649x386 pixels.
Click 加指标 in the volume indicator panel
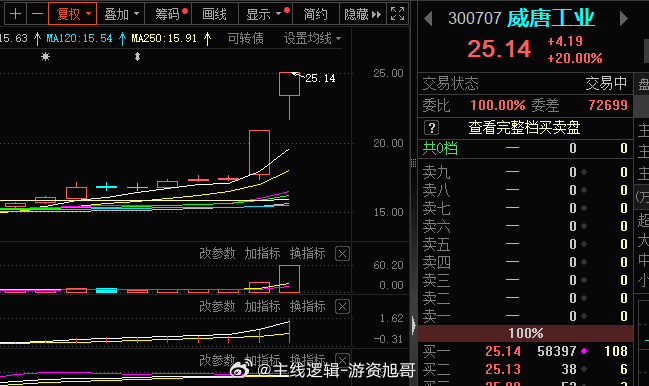tap(262, 253)
